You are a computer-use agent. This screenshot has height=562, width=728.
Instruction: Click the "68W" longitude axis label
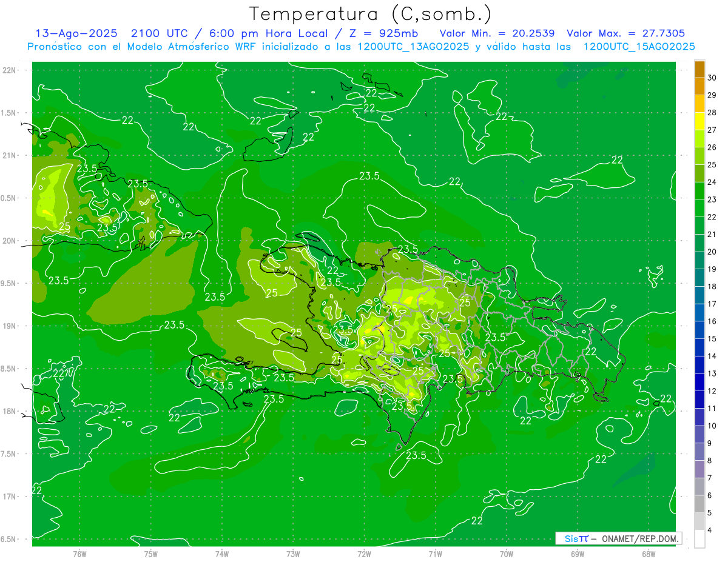coord(649,554)
